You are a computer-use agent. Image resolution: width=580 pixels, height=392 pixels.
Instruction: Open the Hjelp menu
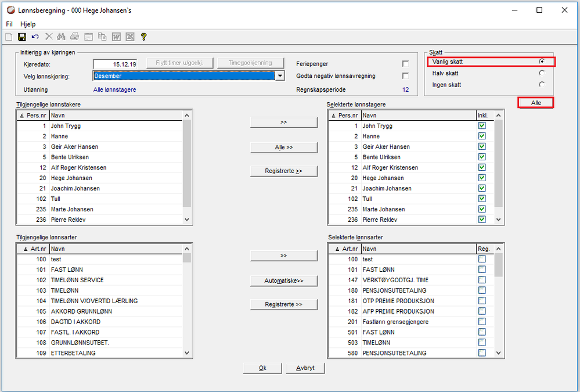[28, 24]
